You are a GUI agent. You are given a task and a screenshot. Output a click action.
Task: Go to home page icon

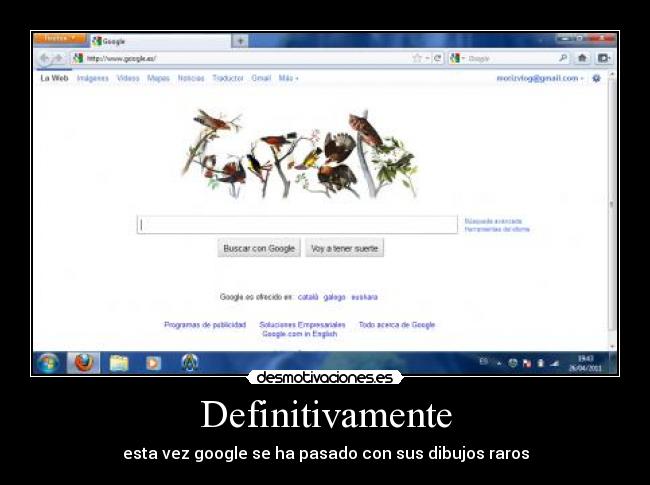tap(582, 58)
